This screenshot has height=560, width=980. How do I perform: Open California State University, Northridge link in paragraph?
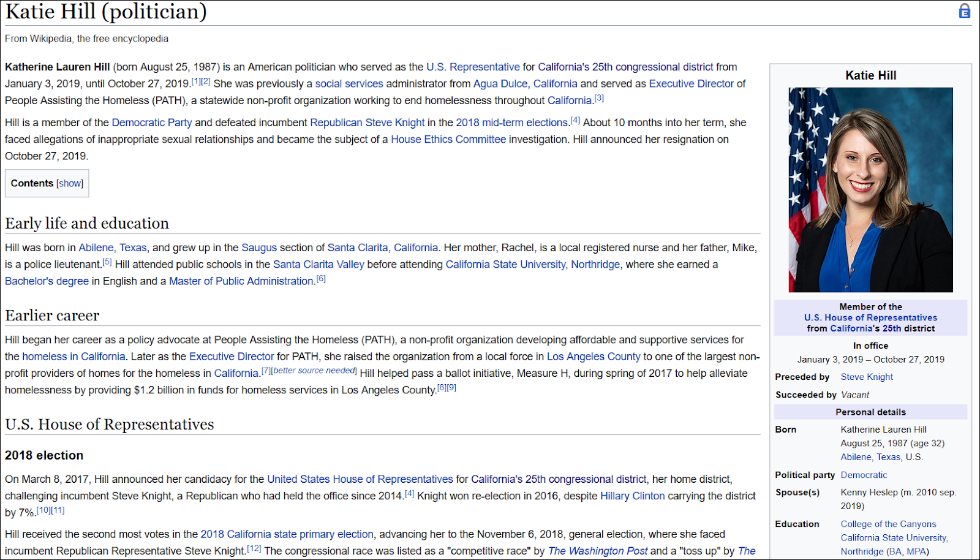coord(533,264)
